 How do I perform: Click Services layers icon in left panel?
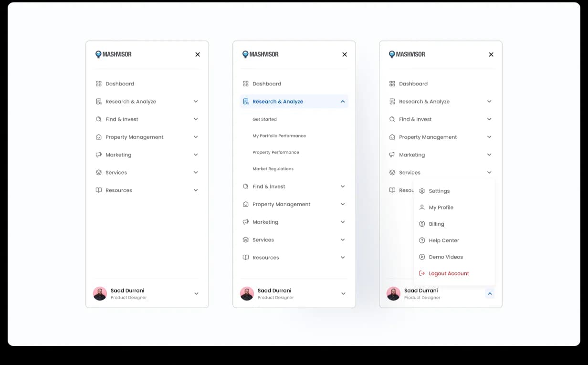(x=99, y=172)
